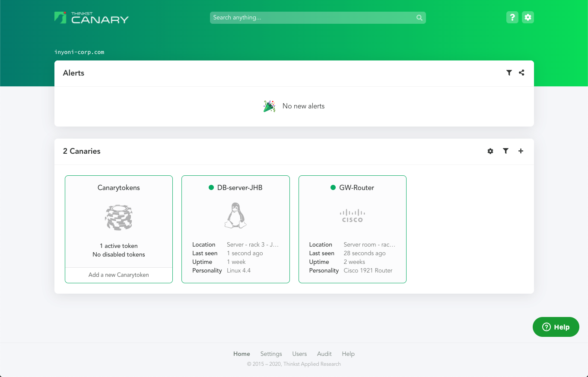Click Add a new Canarytoken
588x377 pixels.
click(x=119, y=275)
